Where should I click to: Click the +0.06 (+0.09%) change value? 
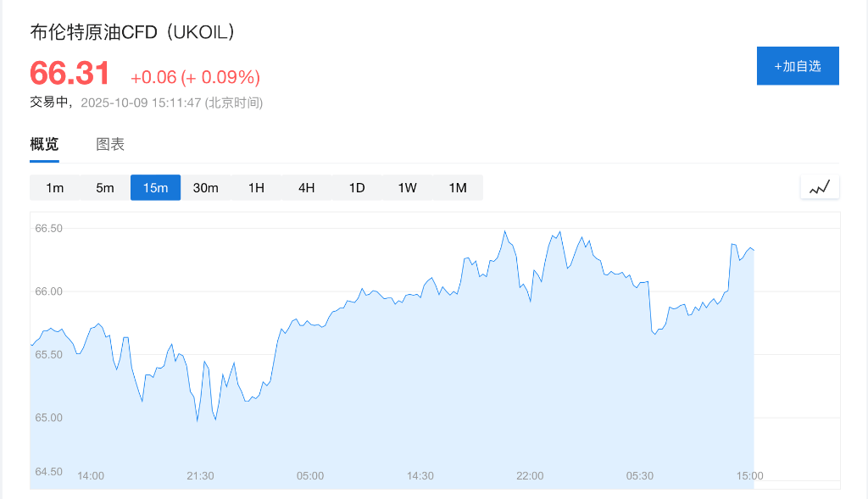(x=195, y=78)
